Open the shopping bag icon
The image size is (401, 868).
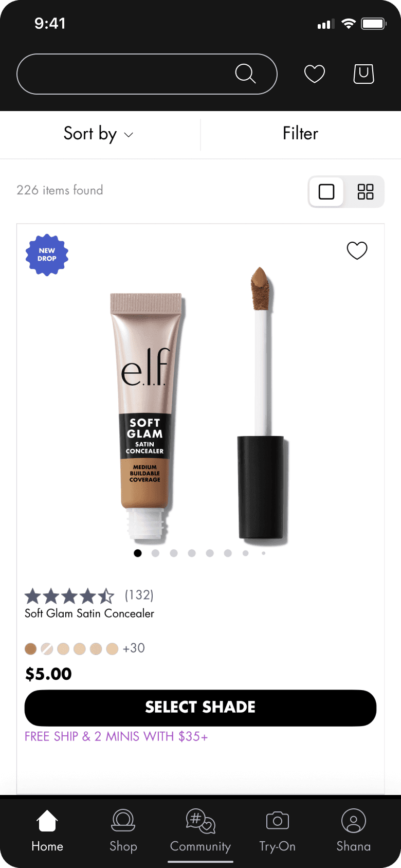(x=363, y=74)
